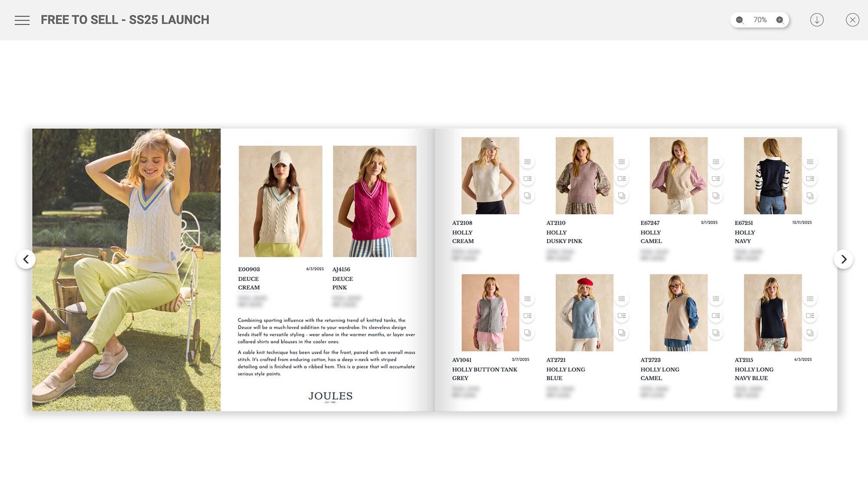Click the variant list icon on HOLLY LONG BLUE
868x497 pixels.
coord(621,299)
